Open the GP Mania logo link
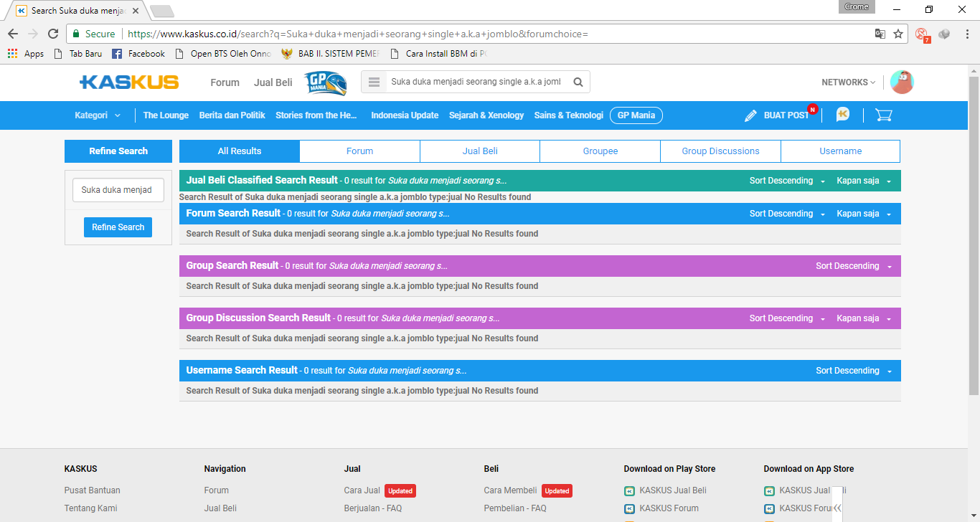This screenshot has width=980, height=522. tap(325, 82)
